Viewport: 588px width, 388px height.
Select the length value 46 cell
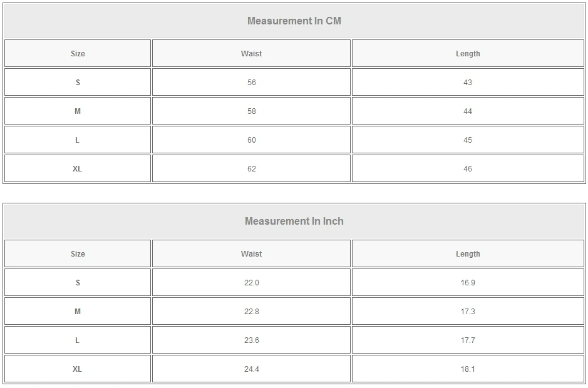coord(468,169)
